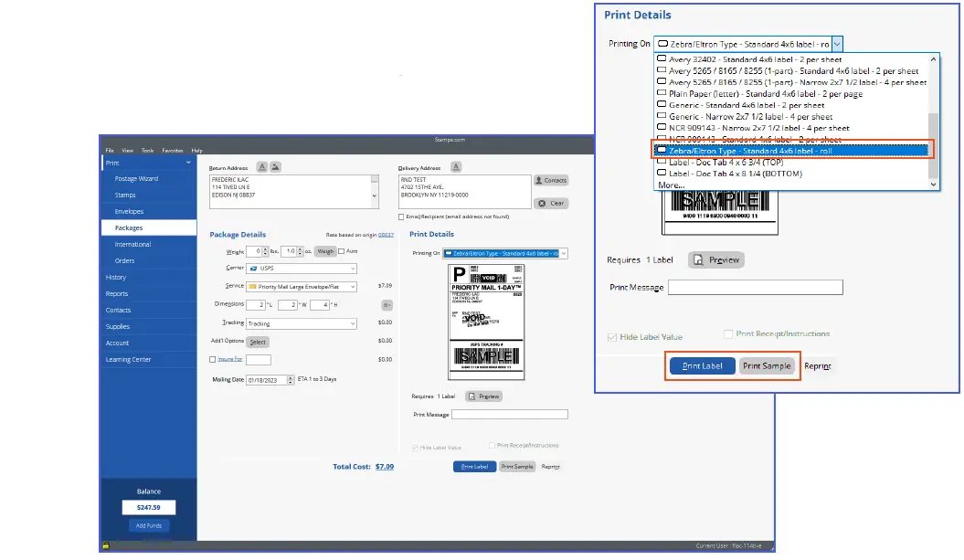Screen dimensions: 964x560
Task: Click Print Label in the main window
Action: [474, 467]
